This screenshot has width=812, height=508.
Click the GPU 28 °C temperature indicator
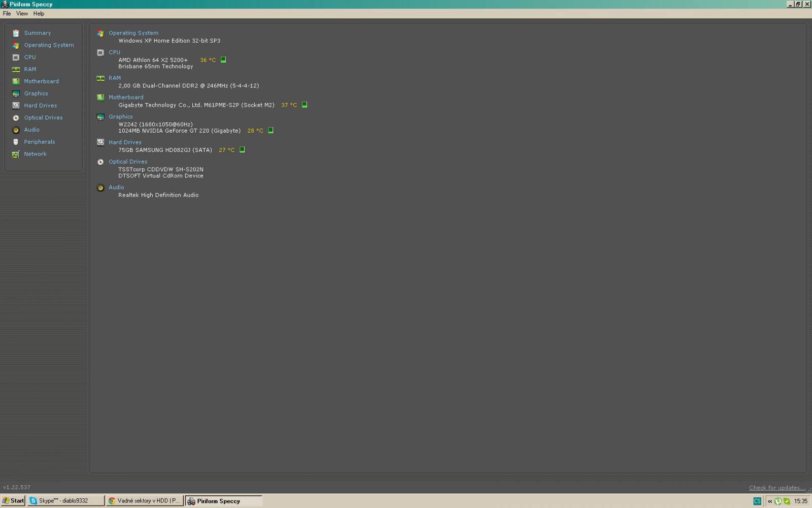(x=270, y=131)
